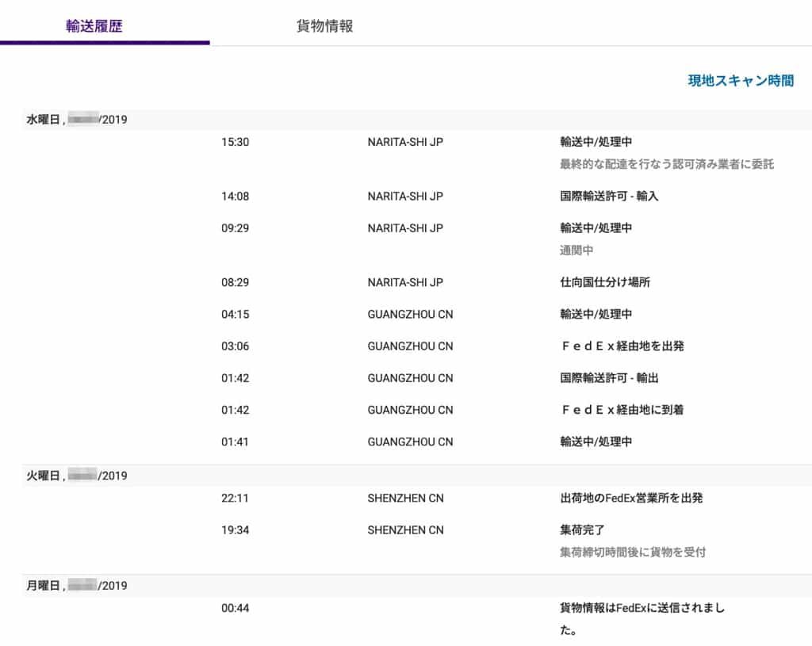
Task: Select SHENZHEN CN in the 19:34 row
Action: (405, 530)
